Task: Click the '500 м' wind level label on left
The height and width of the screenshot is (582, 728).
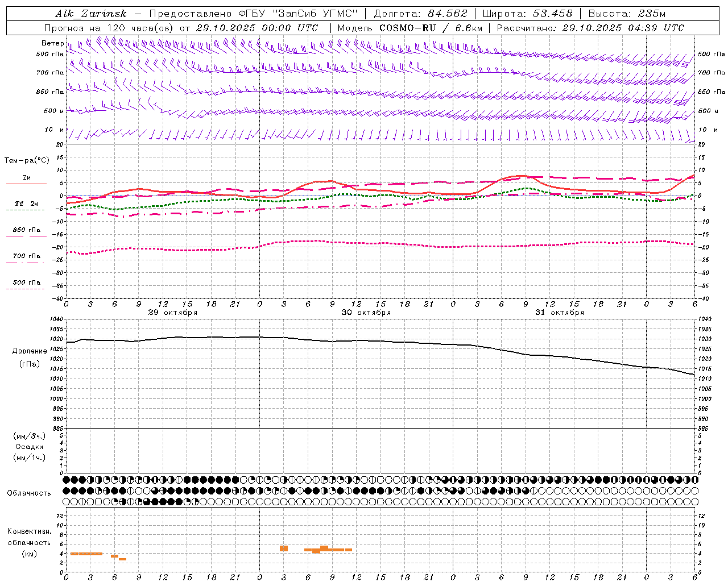Action: point(53,111)
